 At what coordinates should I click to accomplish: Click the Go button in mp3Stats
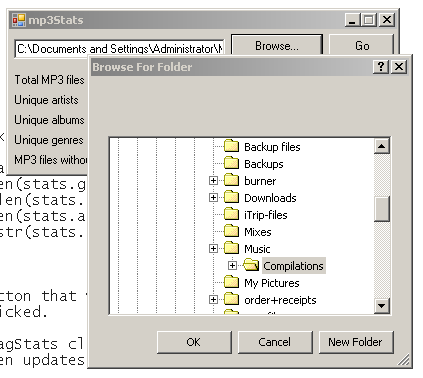coord(362,45)
